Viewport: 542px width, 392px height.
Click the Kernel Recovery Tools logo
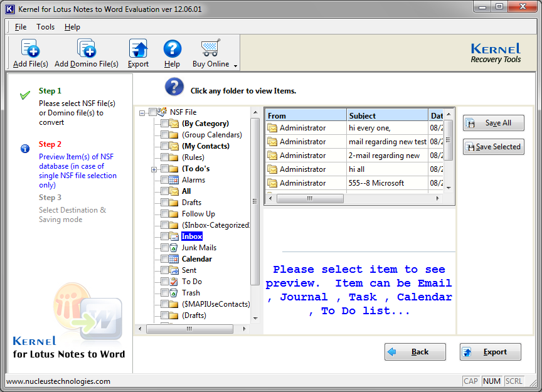tap(496, 53)
